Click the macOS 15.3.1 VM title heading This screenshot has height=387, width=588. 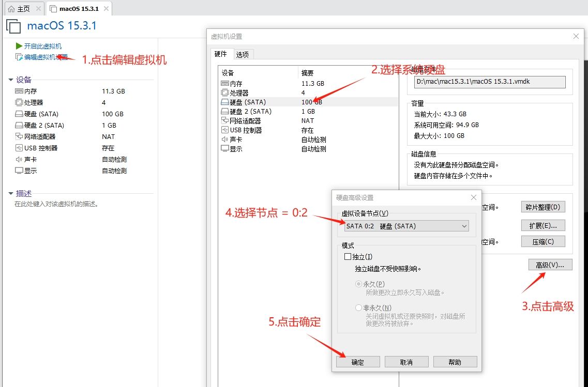(x=62, y=25)
